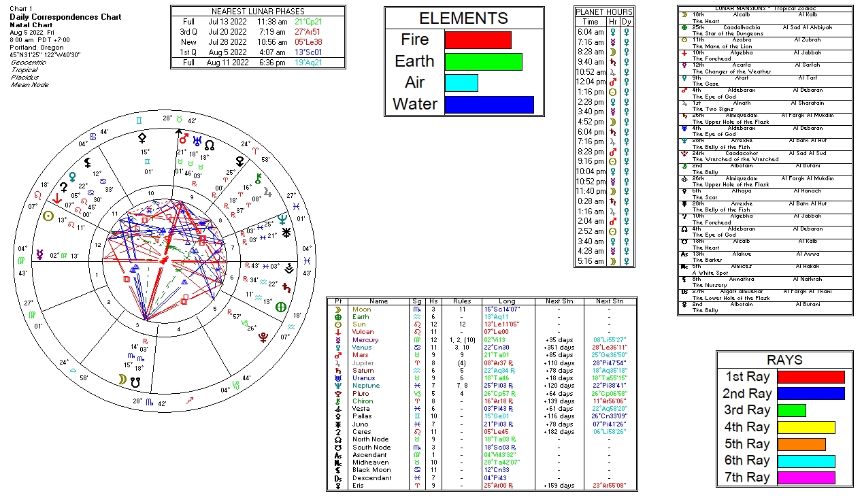Click the Juno icon in the planets table
This screenshot has height=504, width=862.
[339, 424]
